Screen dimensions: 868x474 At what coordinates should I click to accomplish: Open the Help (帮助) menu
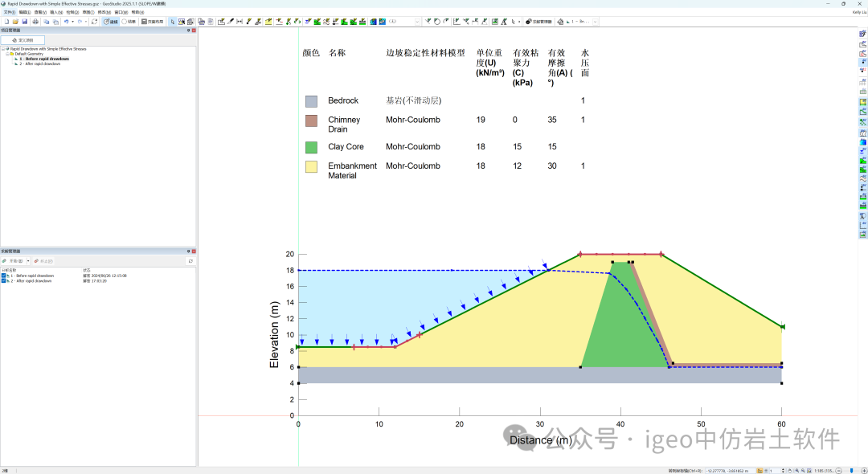(x=137, y=12)
